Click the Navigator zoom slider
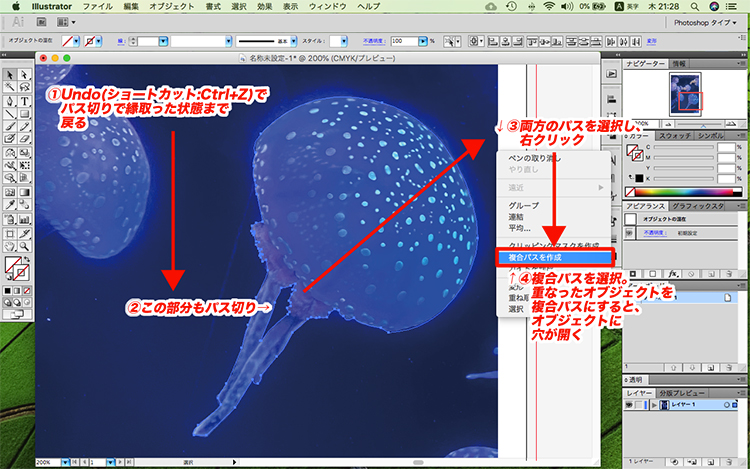The image size is (750, 469). pyautogui.click(x=699, y=125)
